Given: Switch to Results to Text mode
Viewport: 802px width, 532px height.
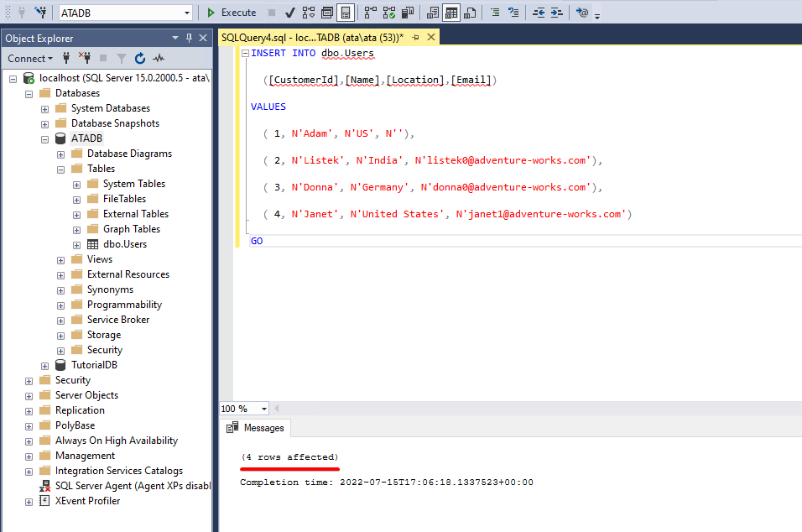Looking at the screenshot, I should (x=433, y=13).
